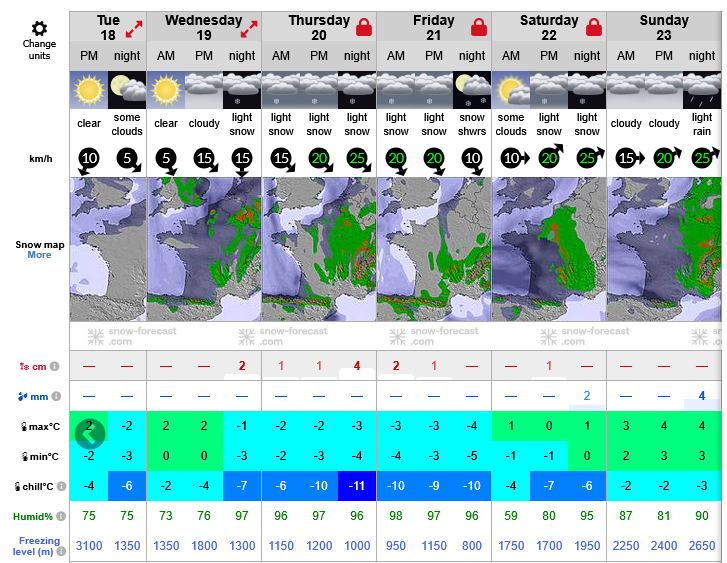Expand Wednesday 19 with red arrows icon
The height and width of the screenshot is (563, 727).
[249, 29]
